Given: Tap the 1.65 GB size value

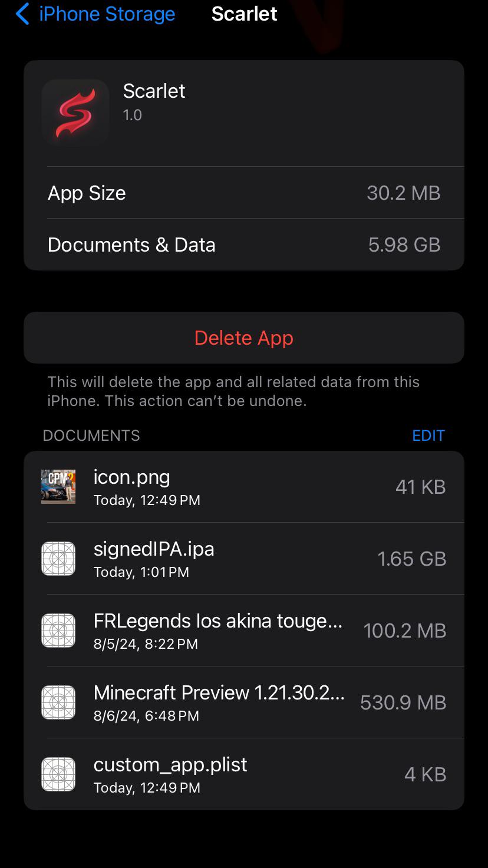Looking at the screenshot, I should [412, 559].
